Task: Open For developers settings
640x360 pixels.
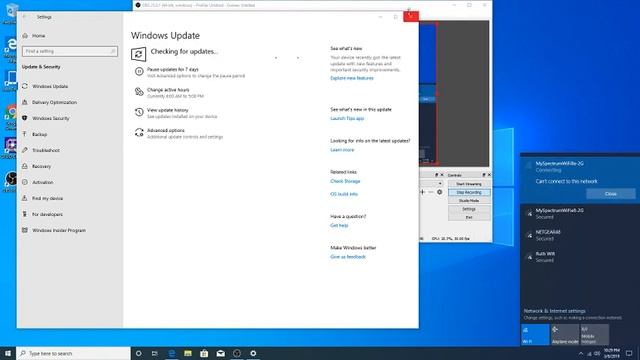Action: tap(47, 214)
